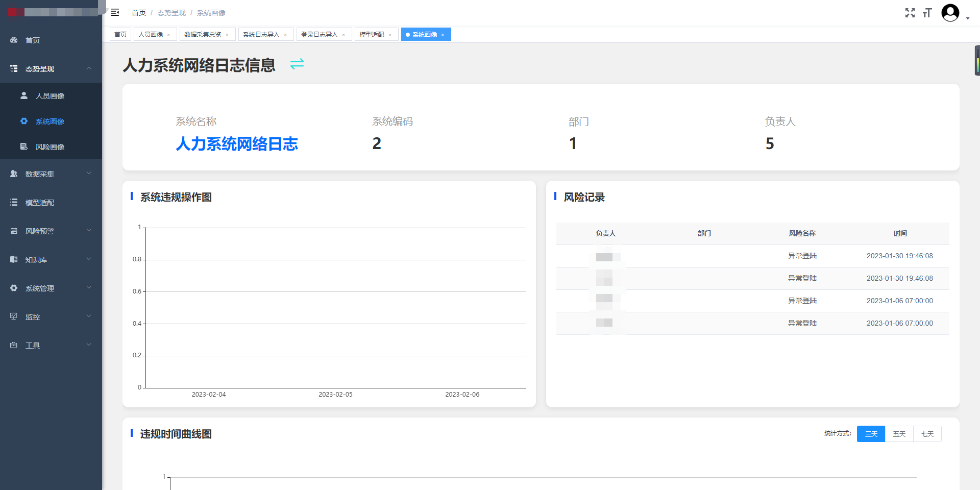The image size is (980, 490).
Task: Click the 风险名称 column header
Action: point(802,233)
